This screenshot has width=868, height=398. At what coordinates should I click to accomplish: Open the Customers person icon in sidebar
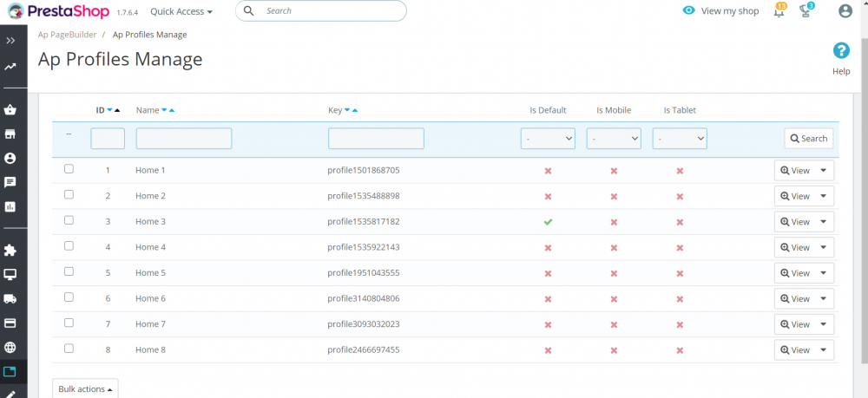[10, 159]
